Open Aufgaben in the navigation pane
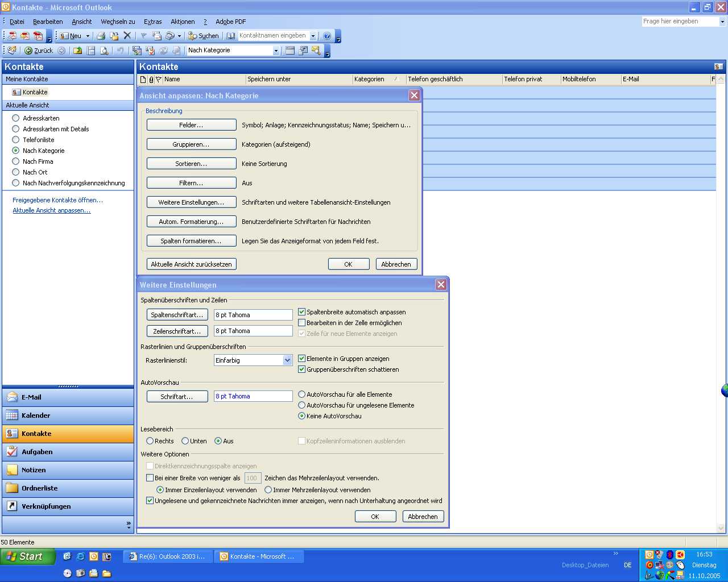Image resolution: width=728 pixels, height=582 pixels. click(x=68, y=452)
